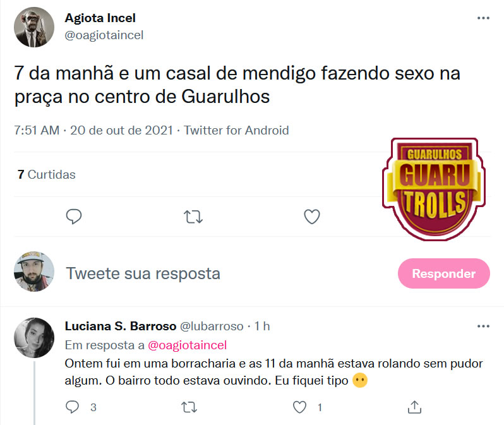Open Agiota Incel profile picture
This screenshot has height=425, width=504.
[34, 27]
